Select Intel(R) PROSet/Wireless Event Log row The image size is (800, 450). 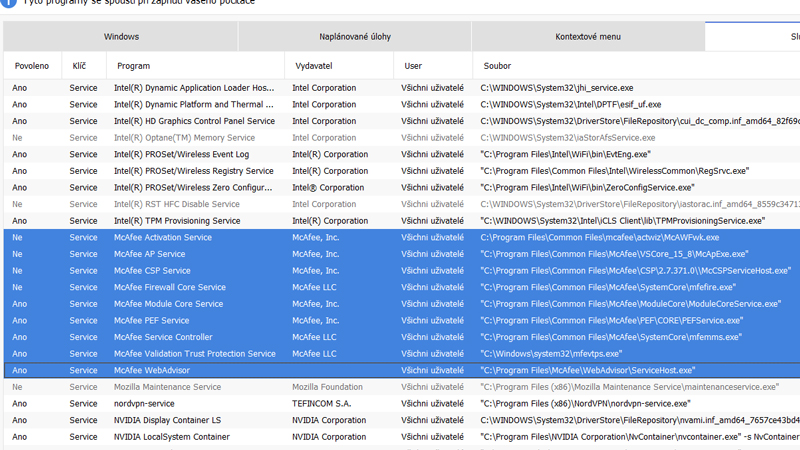402,154
